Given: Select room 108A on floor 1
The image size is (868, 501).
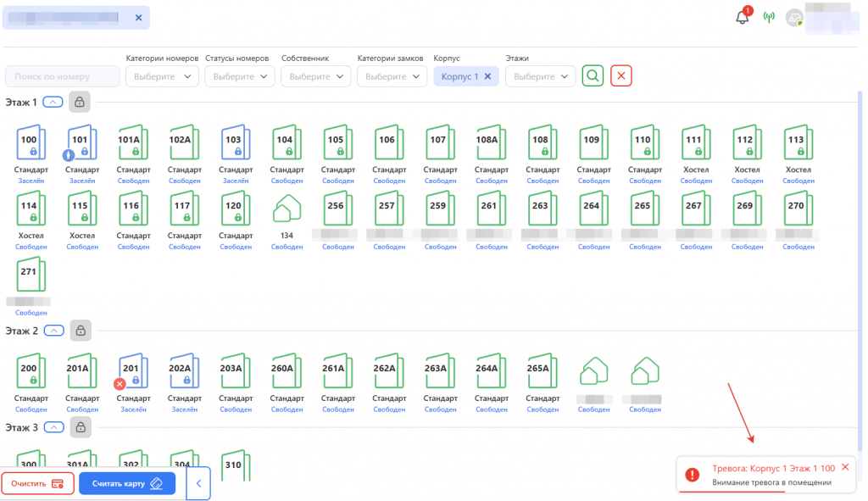Looking at the screenshot, I should 491,142.
